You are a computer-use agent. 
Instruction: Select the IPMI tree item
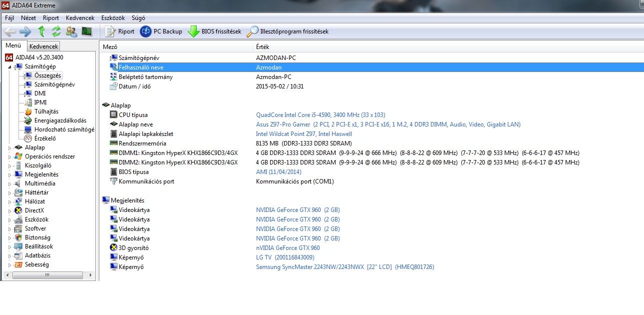pyautogui.click(x=40, y=102)
